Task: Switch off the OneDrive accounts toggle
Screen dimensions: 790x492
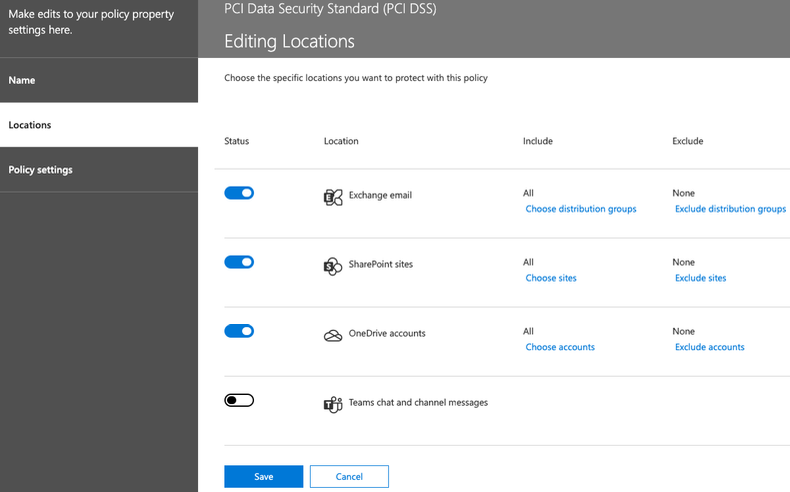Action: 239,331
